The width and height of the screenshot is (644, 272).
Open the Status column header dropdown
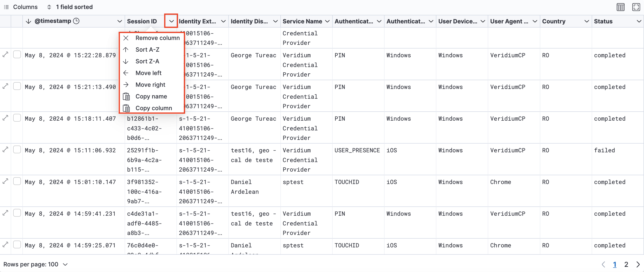(x=639, y=21)
